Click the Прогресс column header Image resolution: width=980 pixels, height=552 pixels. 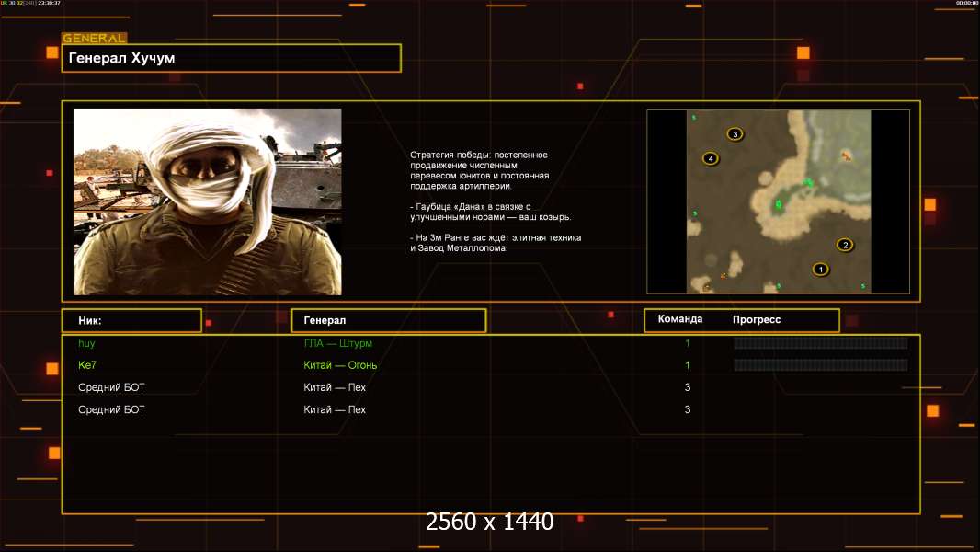pos(757,320)
